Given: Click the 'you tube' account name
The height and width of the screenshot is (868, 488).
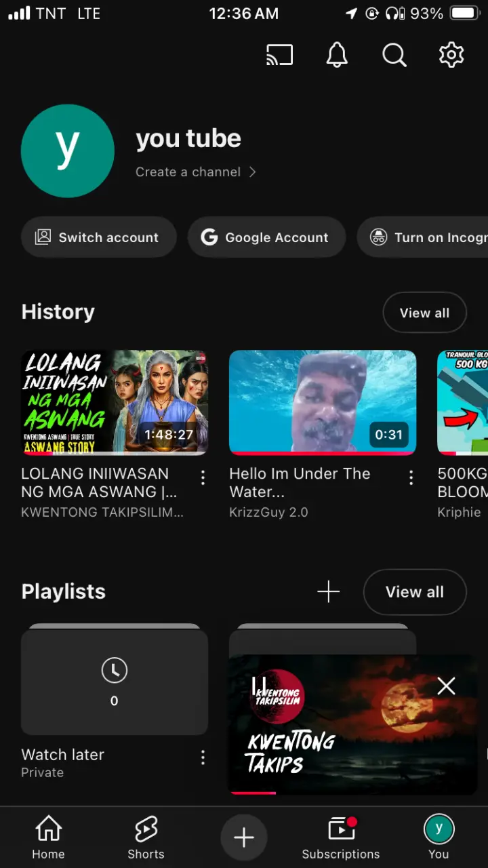Looking at the screenshot, I should point(188,138).
